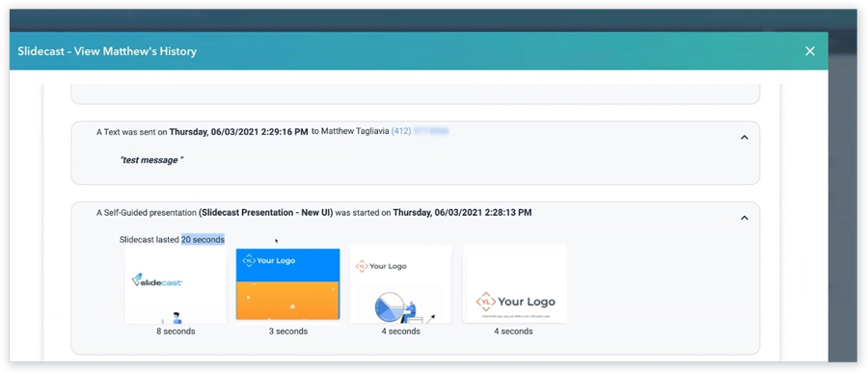The image size is (868, 373).
Task: Open the slidecast logo slide thumbnail
Action: pyautogui.click(x=176, y=284)
